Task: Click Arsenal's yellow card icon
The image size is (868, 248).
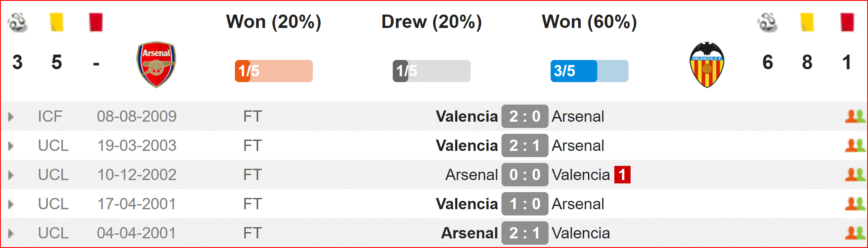Action: [x=57, y=22]
